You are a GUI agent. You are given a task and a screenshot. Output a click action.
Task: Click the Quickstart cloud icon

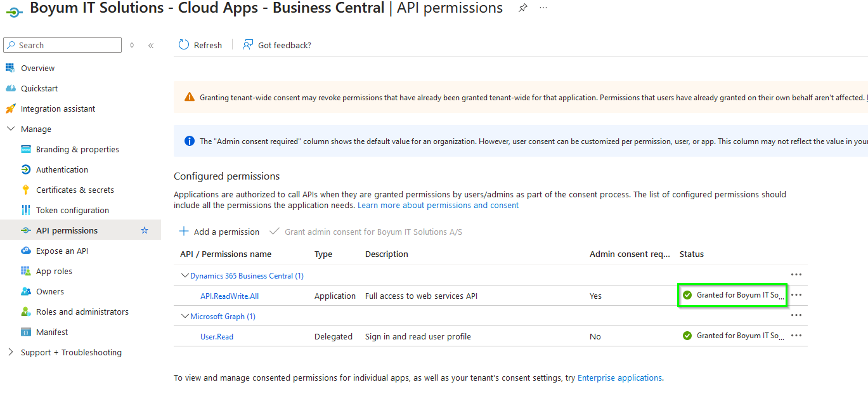tap(10, 88)
